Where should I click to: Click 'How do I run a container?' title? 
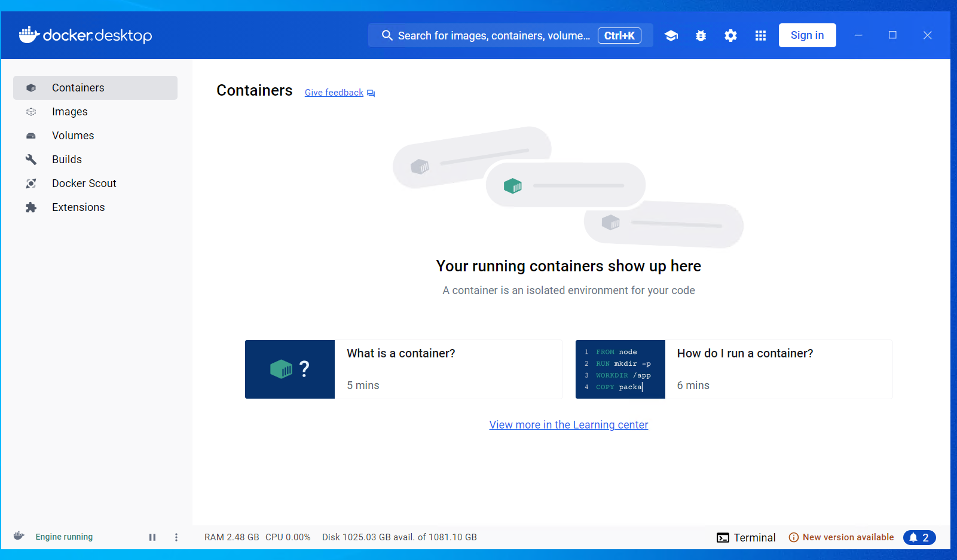pos(745,353)
